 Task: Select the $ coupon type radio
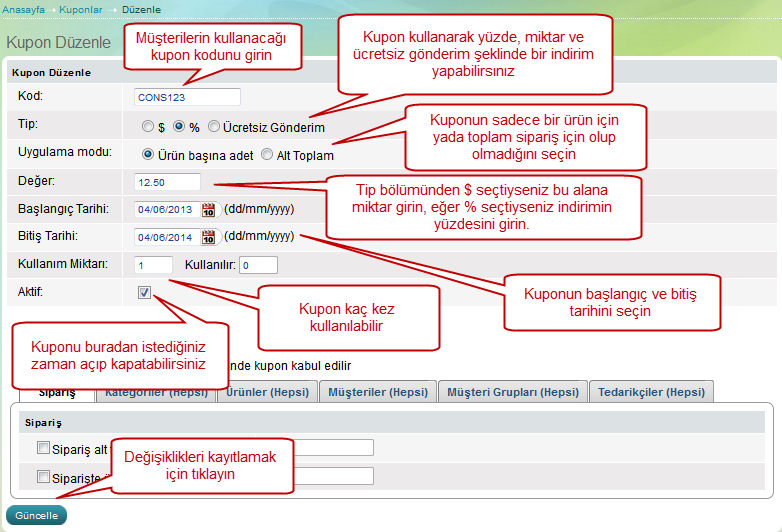coord(147,127)
